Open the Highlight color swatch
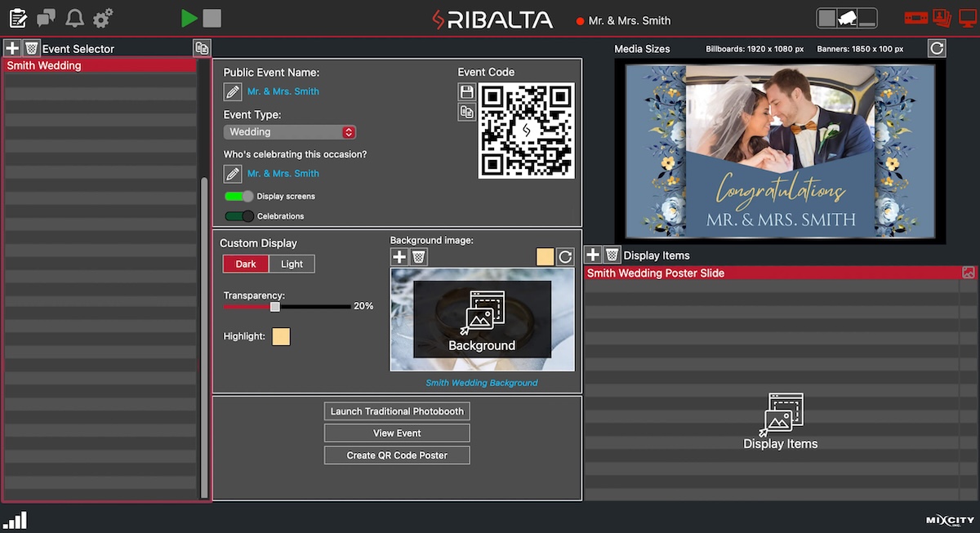980x533 pixels. (x=281, y=336)
